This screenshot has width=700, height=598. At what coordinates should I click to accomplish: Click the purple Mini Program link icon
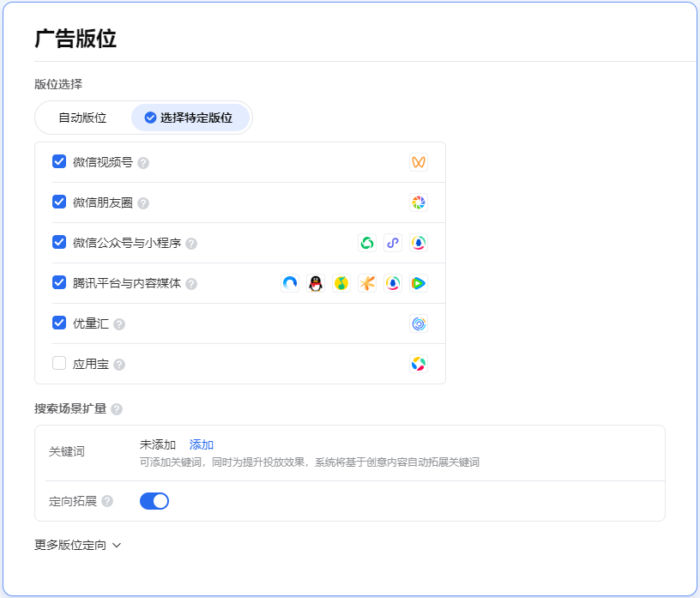[393, 243]
